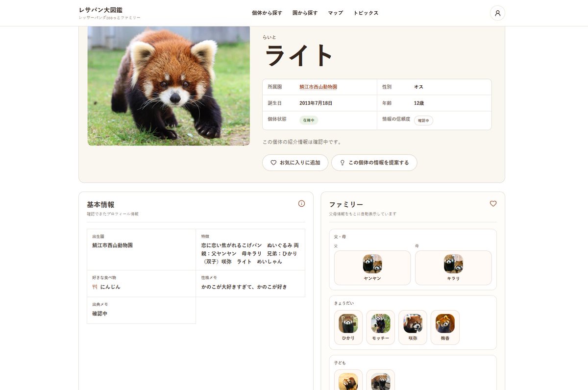Click the きょうだい section label

click(343, 303)
